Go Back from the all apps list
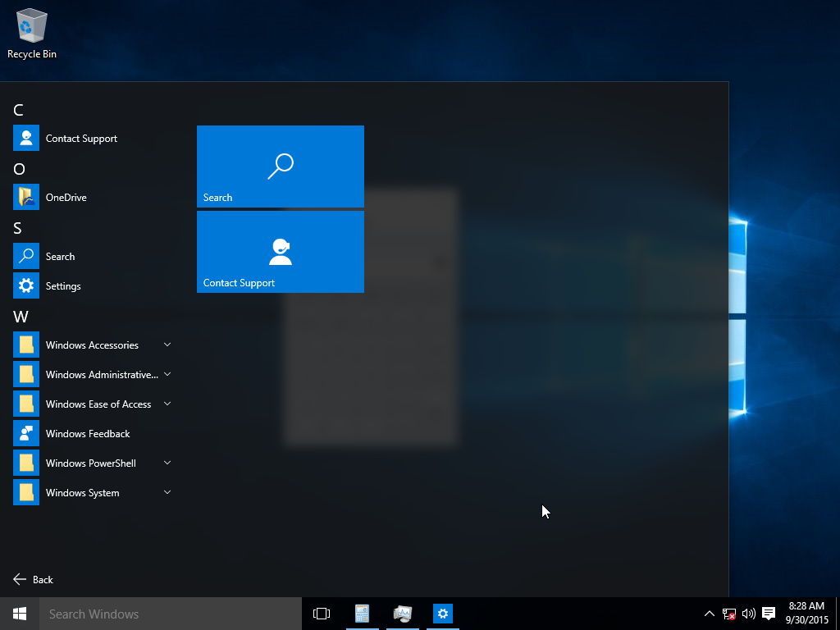Image resolution: width=840 pixels, height=630 pixels. tap(33, 579)
